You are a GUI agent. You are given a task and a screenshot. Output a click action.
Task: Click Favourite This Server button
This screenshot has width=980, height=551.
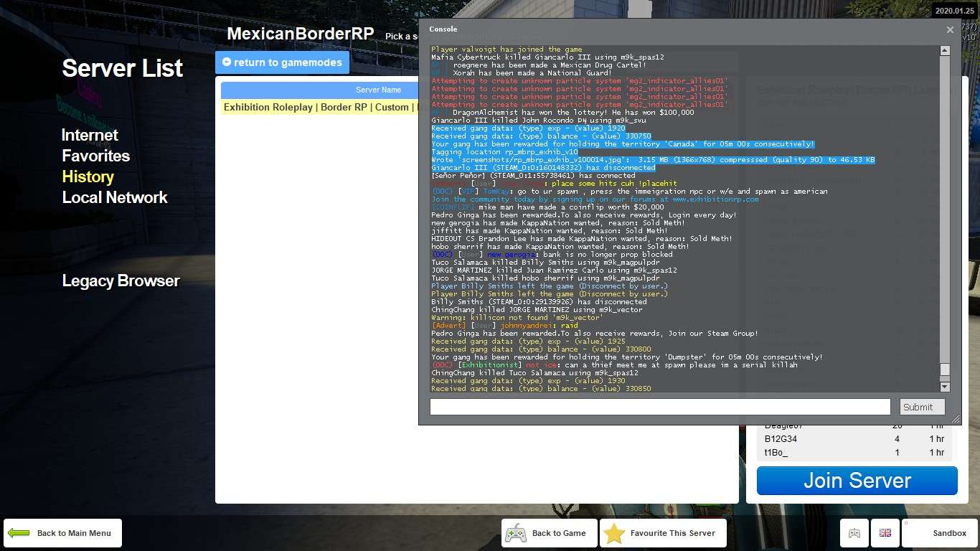click(x=663, y=533)
